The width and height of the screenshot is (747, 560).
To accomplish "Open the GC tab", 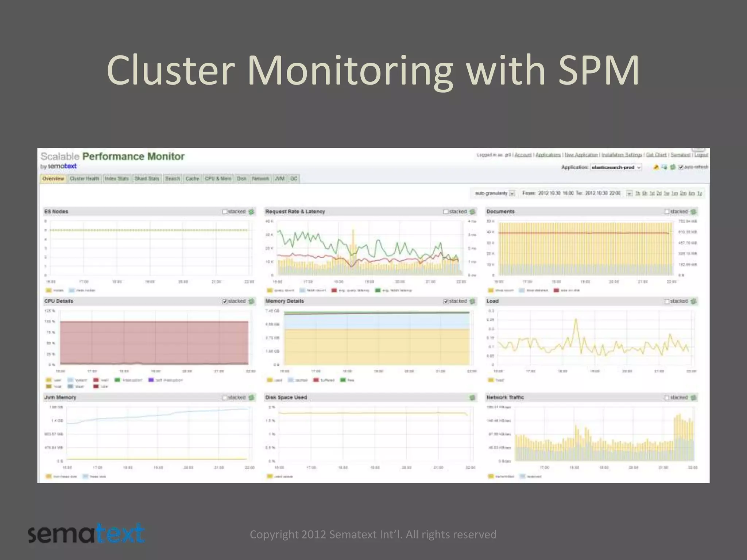I will pos(294,179).
